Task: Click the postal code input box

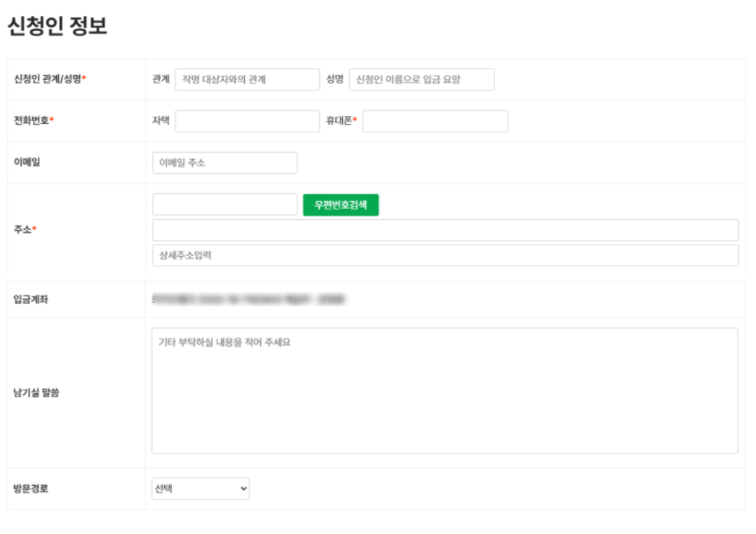Action: 224,205
